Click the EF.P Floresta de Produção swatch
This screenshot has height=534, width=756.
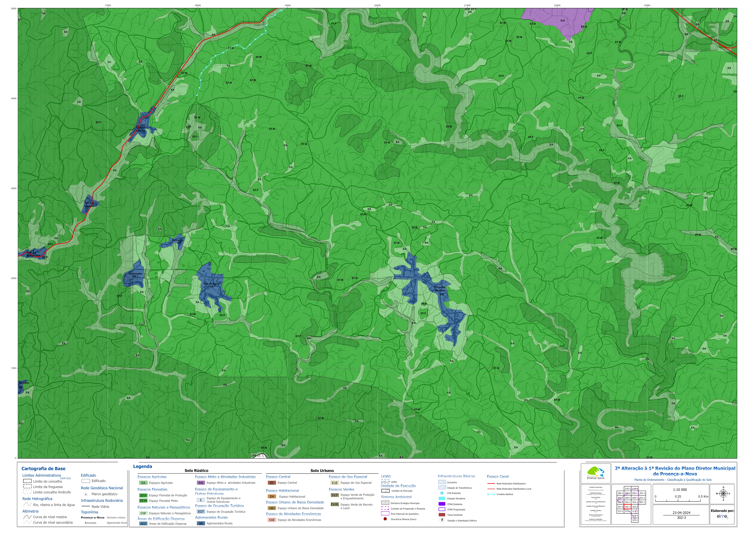[x=143, y=495]
